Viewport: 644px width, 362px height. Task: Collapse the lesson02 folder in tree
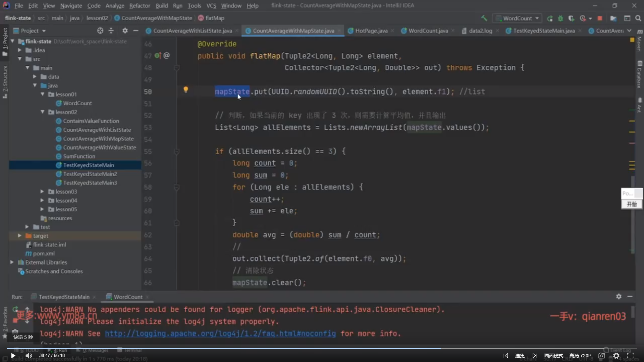click(42, 112)
